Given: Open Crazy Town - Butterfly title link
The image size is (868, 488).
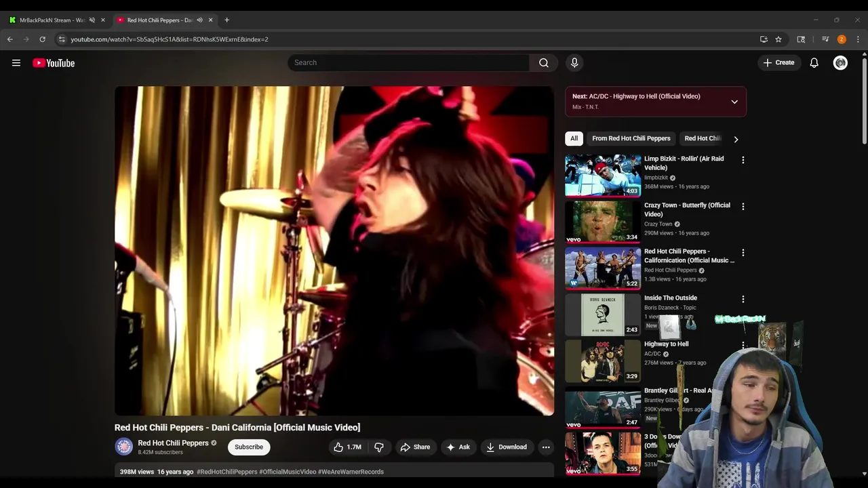Looking at the screenshot, I should (687, 209).
